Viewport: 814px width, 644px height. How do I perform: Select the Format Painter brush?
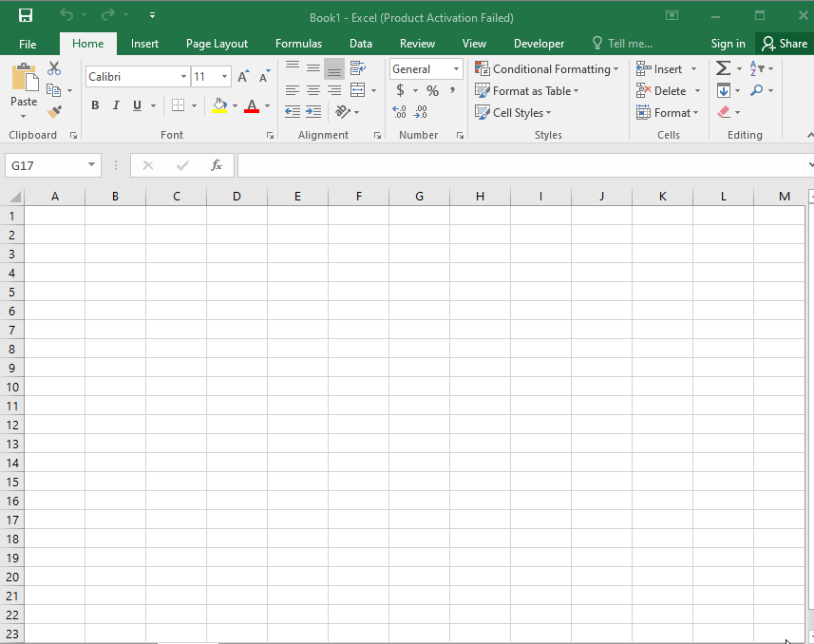54,112
